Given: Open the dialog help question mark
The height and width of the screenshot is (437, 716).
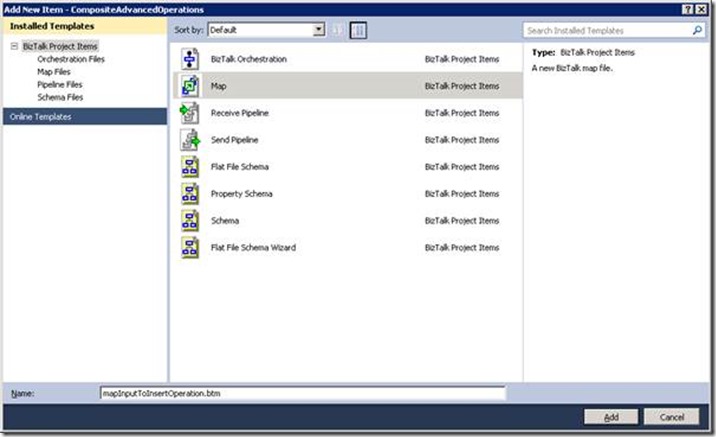Looking at the screenshot, I should [688, 10].
